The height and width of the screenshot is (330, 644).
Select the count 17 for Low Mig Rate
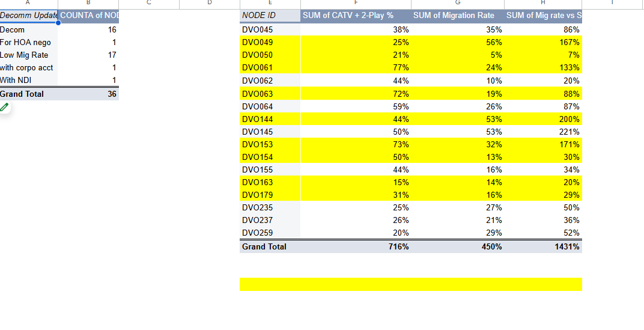point(88,55)
